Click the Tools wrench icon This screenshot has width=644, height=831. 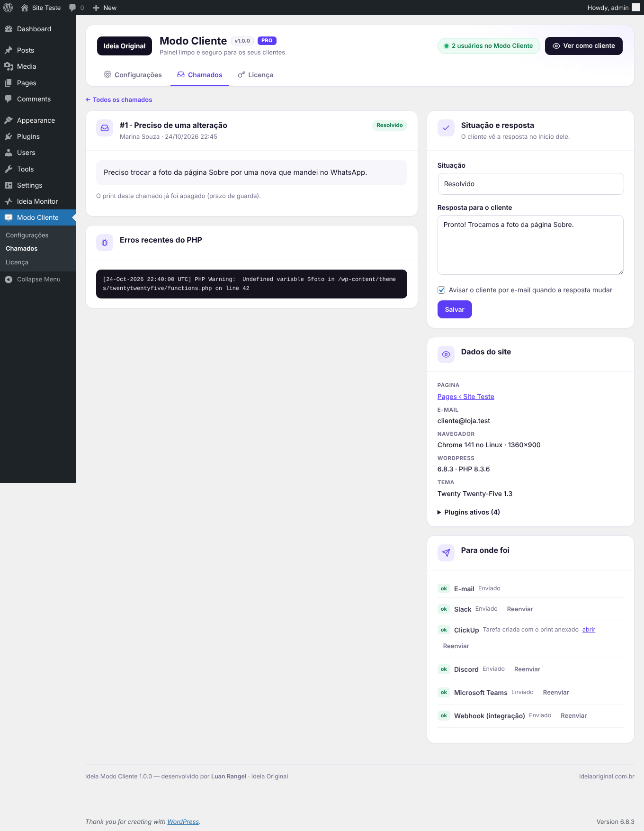tap(9, 169)
